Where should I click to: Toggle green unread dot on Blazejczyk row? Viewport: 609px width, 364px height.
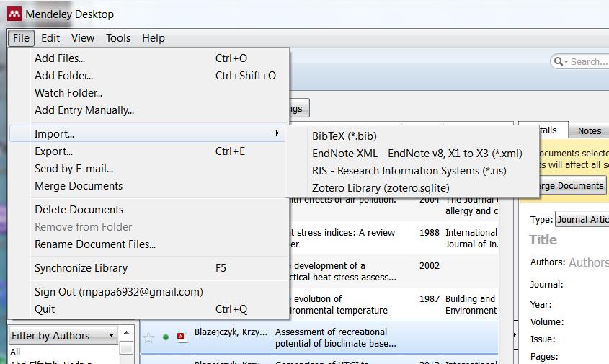(166, 337)
